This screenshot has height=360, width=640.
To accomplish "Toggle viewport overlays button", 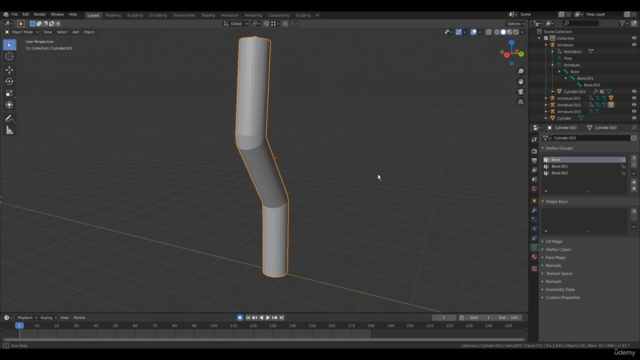I will (473, 32).
